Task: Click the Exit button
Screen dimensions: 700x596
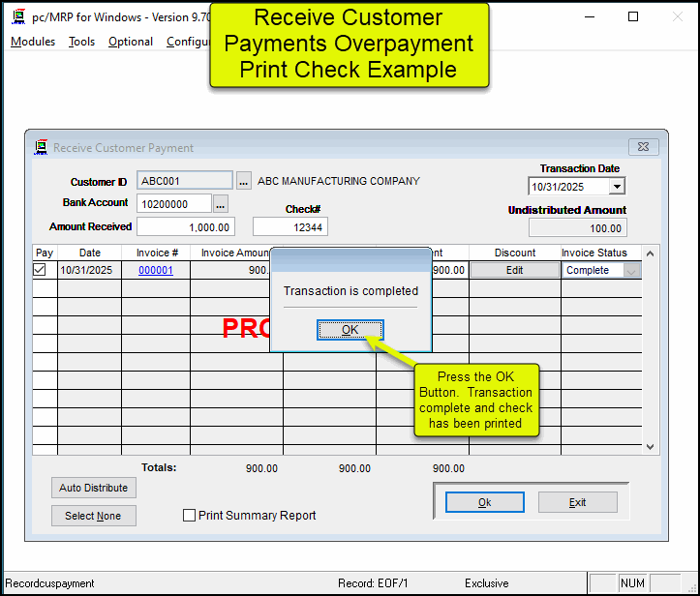Action: pyautogui.click(x=577, y=502)
